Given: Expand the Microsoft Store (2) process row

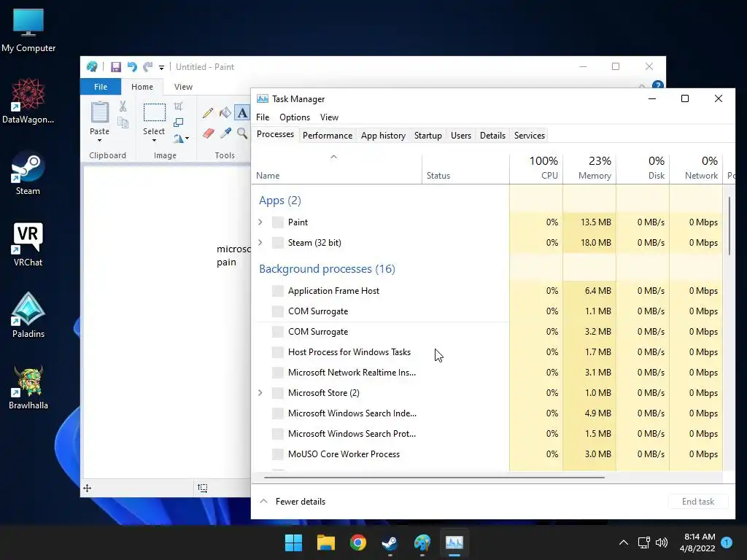Looking at the screenshot, I should (260, 393).
